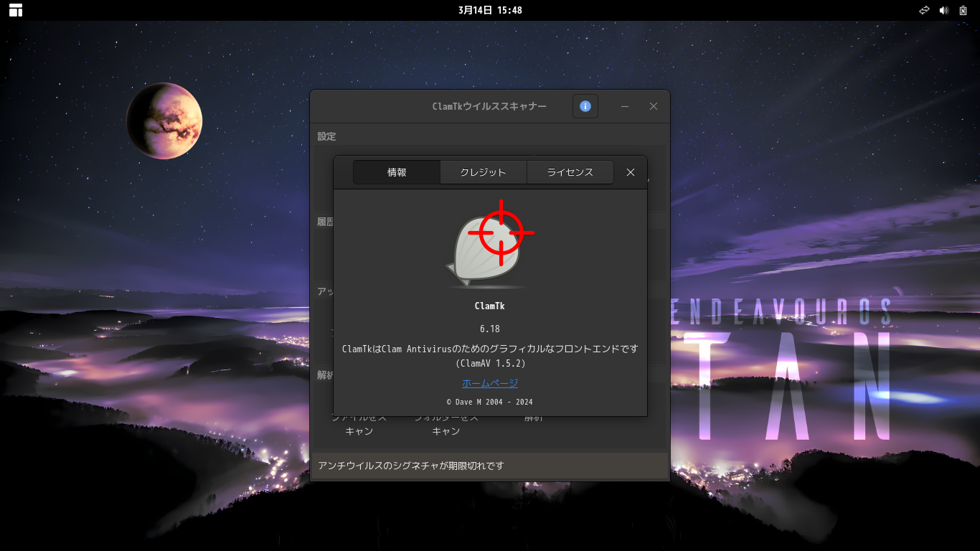Close the About dialog with its X button

click(x=630, y=172)
